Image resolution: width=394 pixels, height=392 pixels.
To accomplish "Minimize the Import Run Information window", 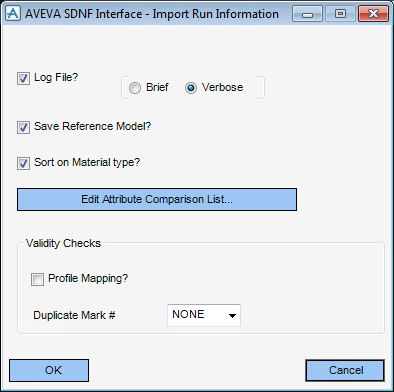I will point(307,14).
